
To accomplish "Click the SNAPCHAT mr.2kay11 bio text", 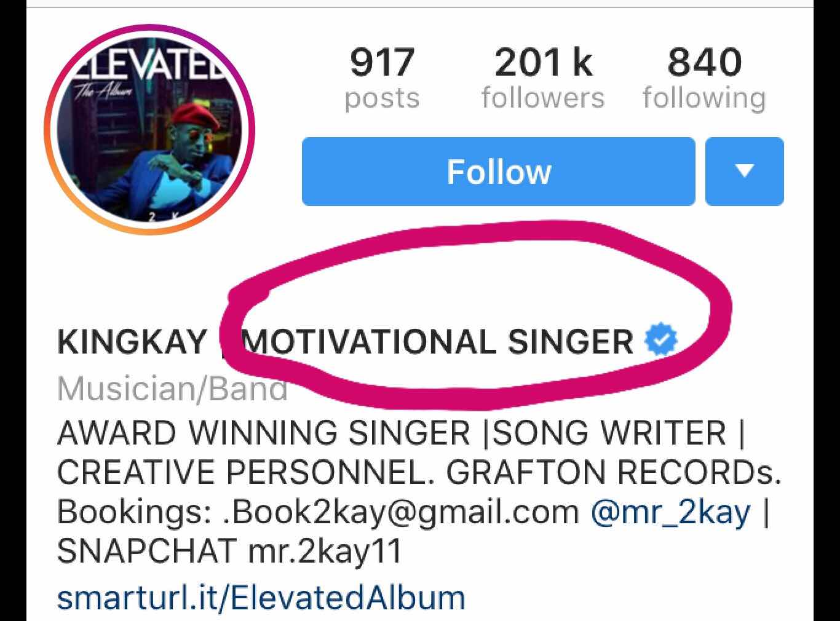I will point(229,551).
